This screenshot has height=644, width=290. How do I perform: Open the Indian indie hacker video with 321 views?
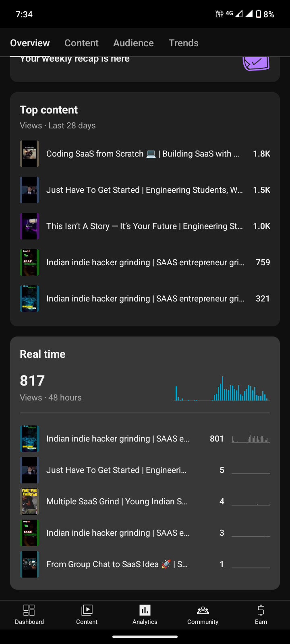pyautogui.click(x=145, y=299)
